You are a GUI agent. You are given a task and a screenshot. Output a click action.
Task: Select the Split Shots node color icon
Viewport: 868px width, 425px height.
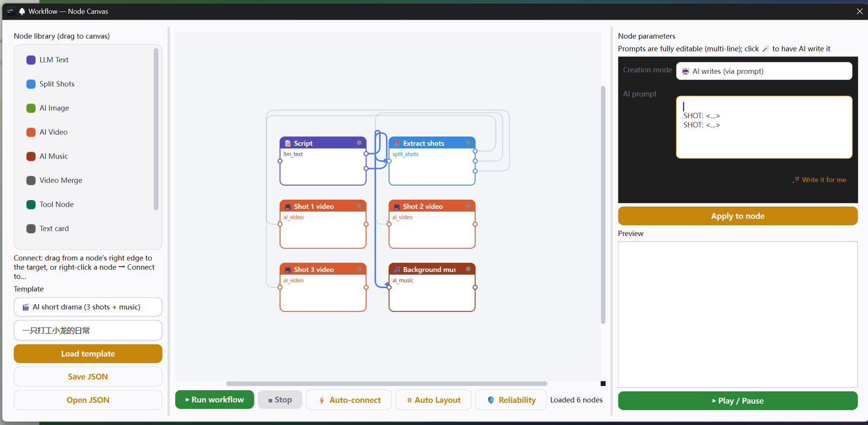tap(31, 84)
